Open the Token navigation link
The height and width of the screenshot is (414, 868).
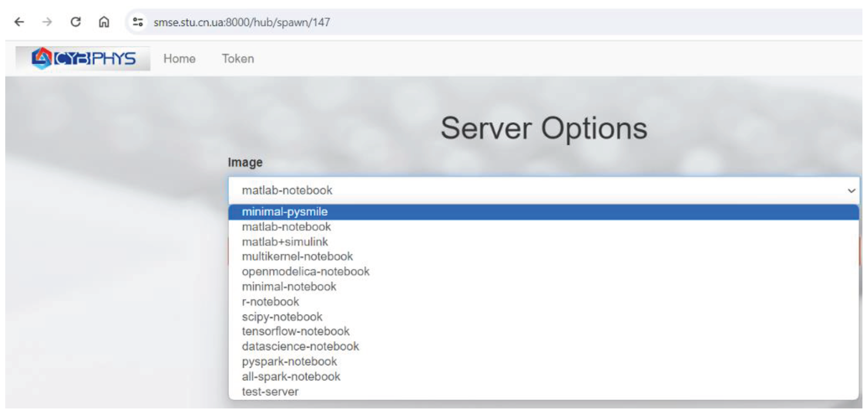pyautogui.click(x=238, y=59)
